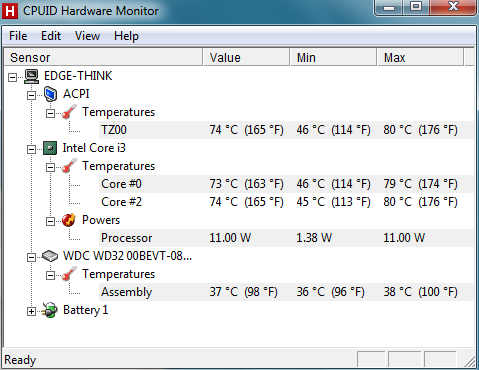Click TZ00 max 80 °C (176 °F)
This screenshot has height=370, width=479.
tap(420, 130)
